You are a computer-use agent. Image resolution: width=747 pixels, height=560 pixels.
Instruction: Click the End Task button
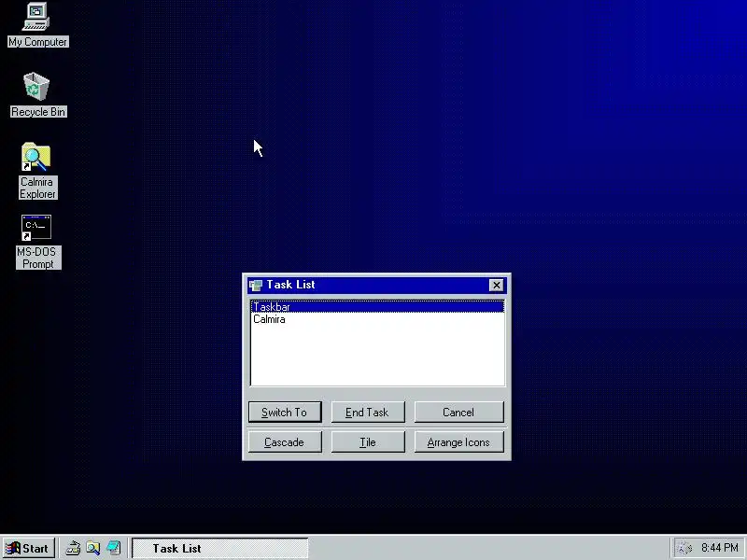[368, 413]
